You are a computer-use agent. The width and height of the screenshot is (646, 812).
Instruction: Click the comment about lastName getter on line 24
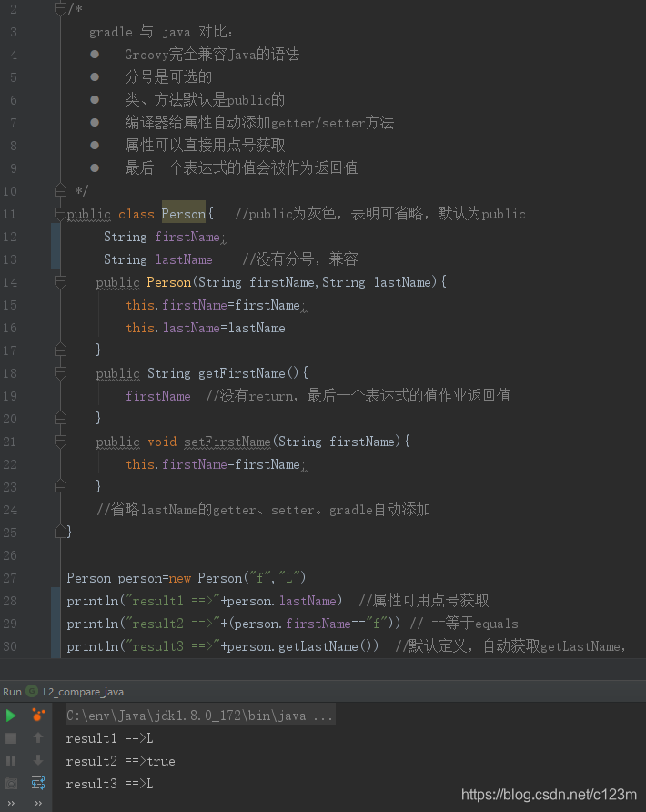pos(264,510)
